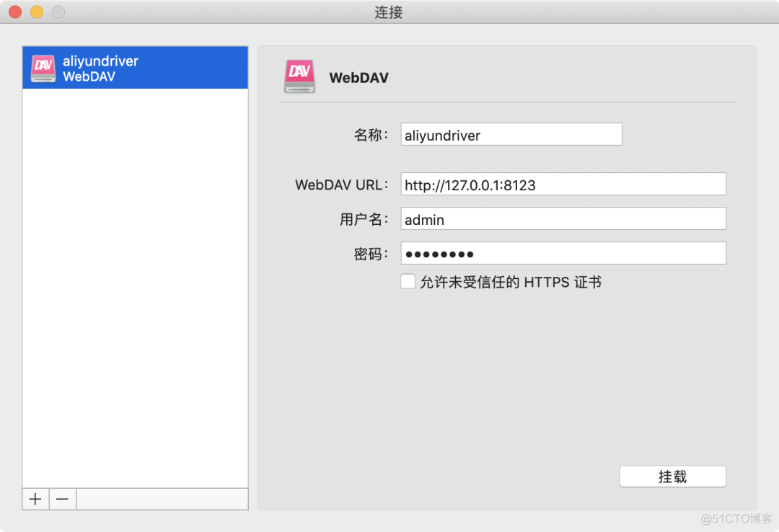Close the 连接 window
This screenshot has width=779, height=532.
pyautogui.click(x=15, y=12)
